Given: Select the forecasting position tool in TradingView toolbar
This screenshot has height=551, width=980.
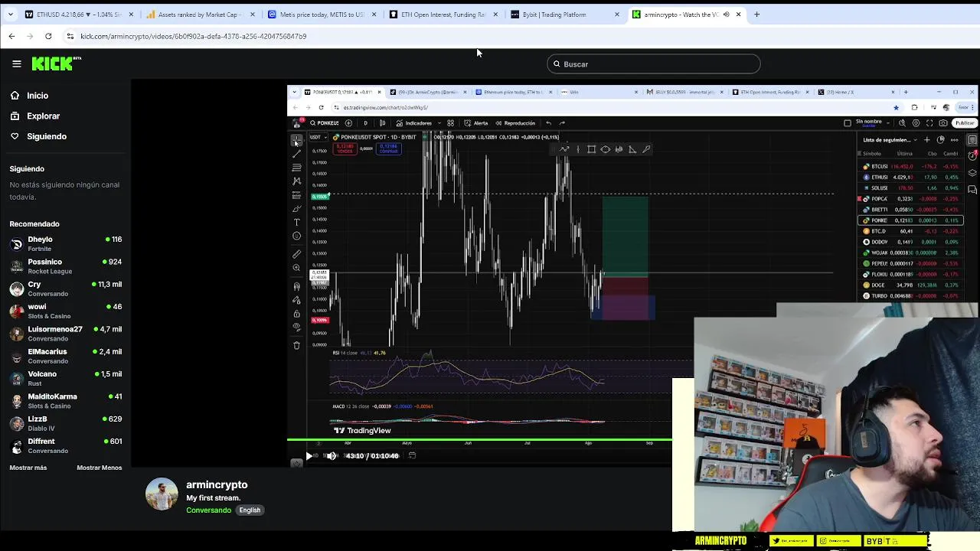Looking at the screenshot, I should tap(297, 195).
